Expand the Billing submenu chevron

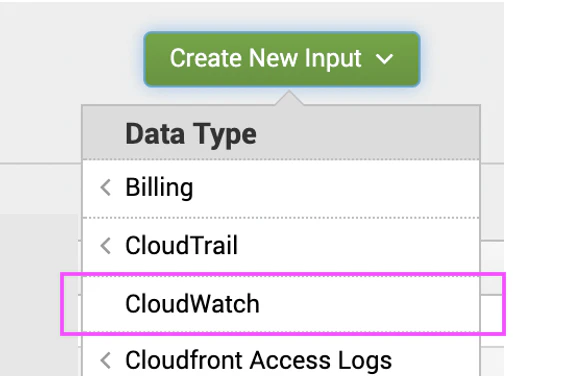coord(106,187)
